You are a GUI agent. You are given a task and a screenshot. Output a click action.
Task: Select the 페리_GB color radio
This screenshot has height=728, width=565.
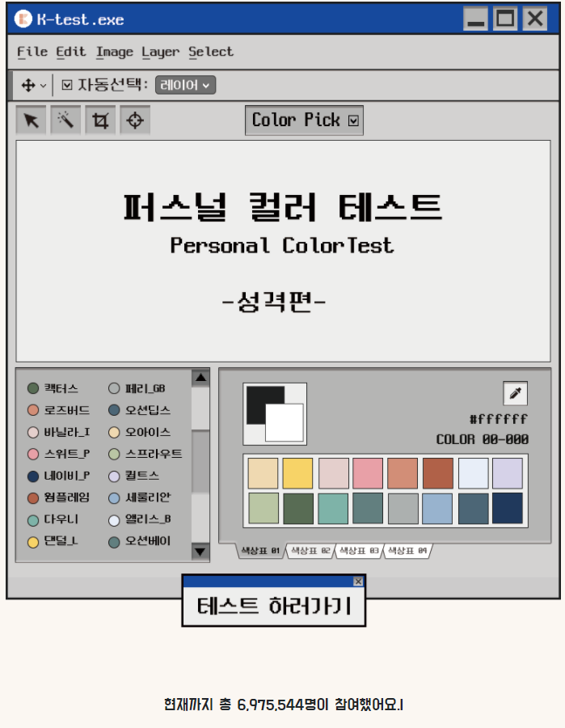(114, 388)
